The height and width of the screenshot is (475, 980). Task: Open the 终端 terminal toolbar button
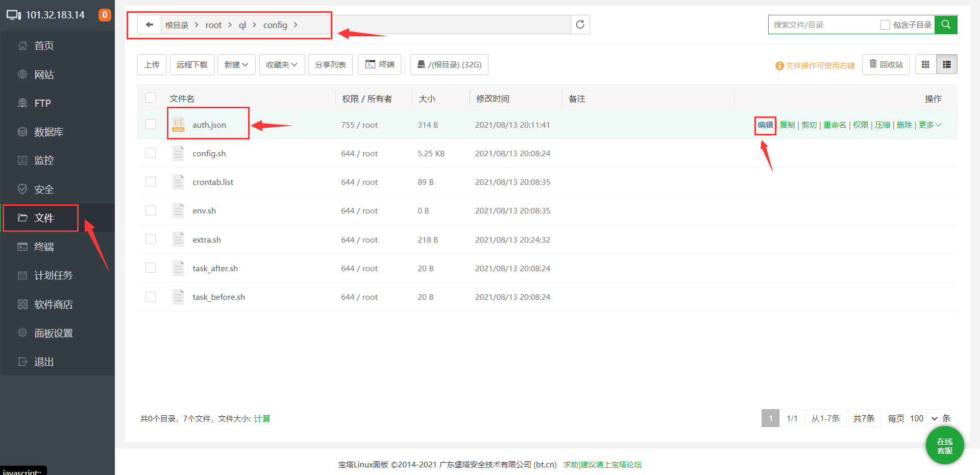[x=380, y=64]
